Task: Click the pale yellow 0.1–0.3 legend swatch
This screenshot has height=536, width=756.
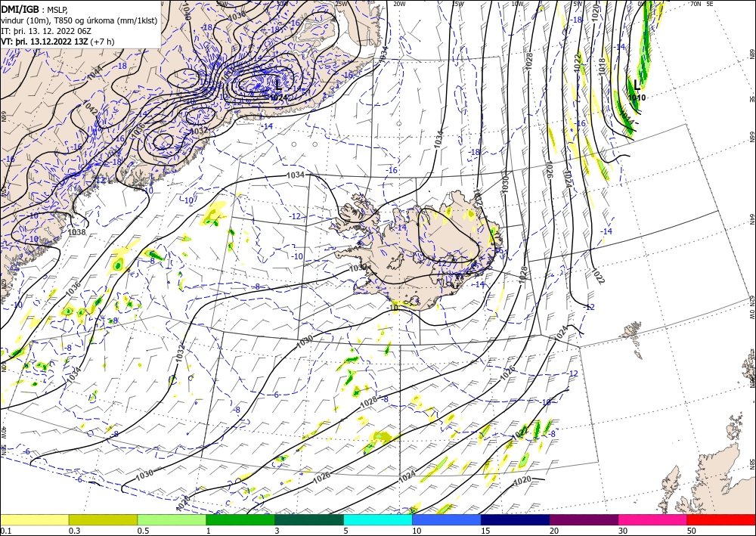Action: 34,519
